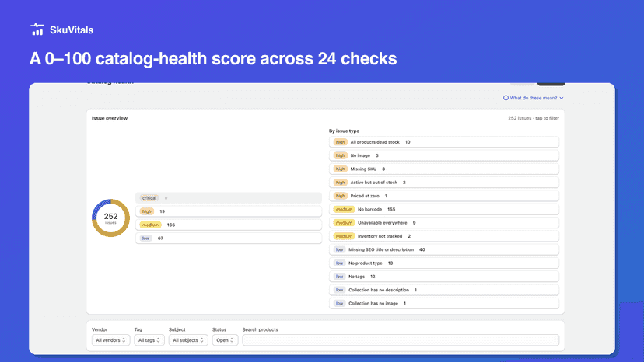Expand the What do these mean chevron

point(562,98)
